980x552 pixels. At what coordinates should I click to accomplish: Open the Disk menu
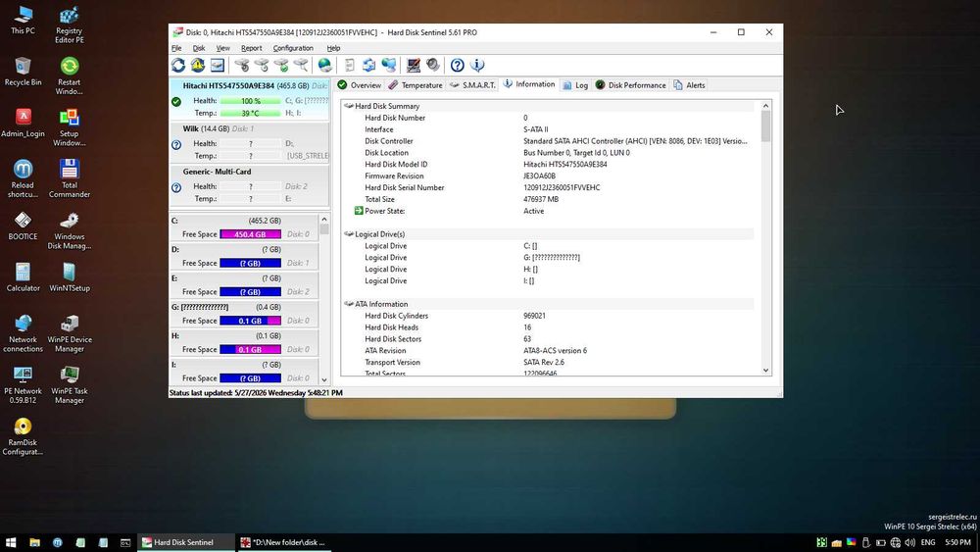199,48
